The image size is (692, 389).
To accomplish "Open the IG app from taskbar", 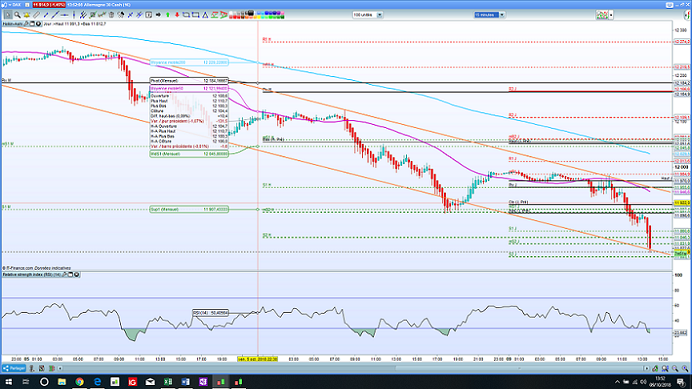I will [132, 381].
